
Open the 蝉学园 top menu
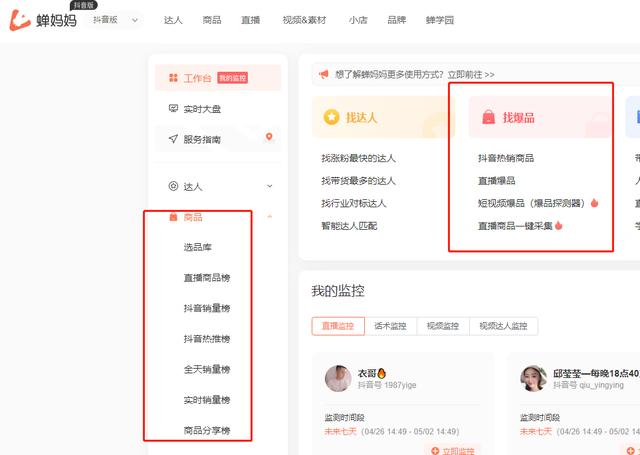(440, 20)
